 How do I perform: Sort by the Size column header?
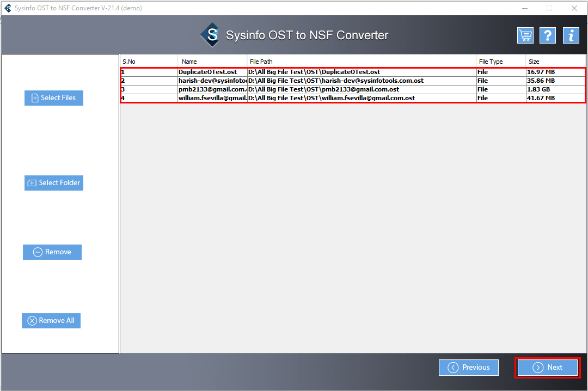555,62
